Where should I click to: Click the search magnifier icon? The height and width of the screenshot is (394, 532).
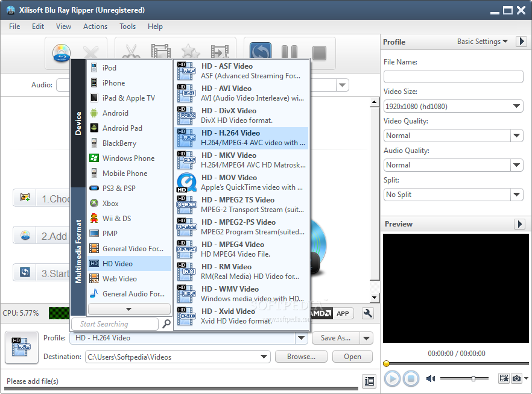click(166, 324)
